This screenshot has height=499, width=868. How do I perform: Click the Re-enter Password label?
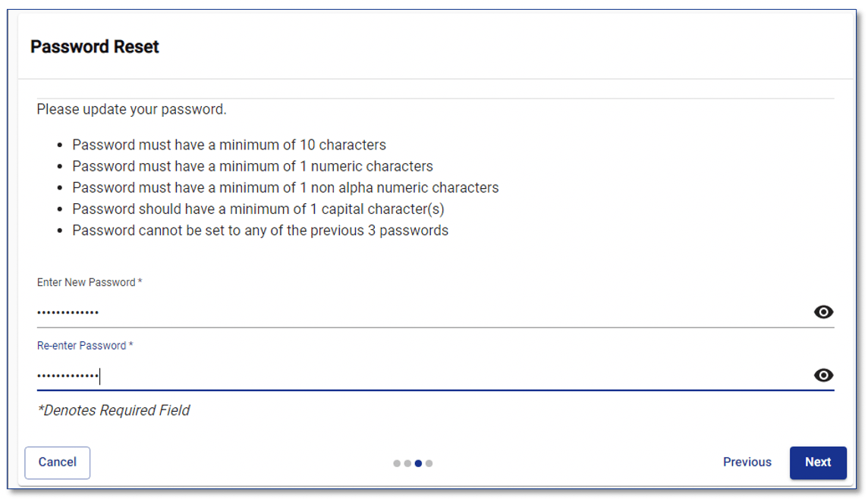[84, 345]
